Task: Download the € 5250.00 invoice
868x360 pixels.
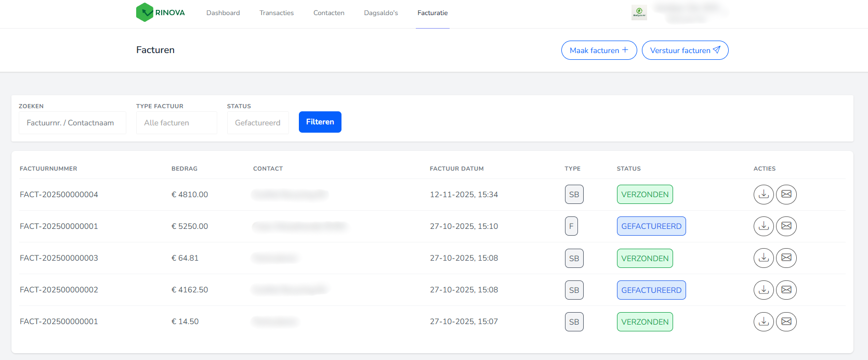Action: click(x=764, y=226)
